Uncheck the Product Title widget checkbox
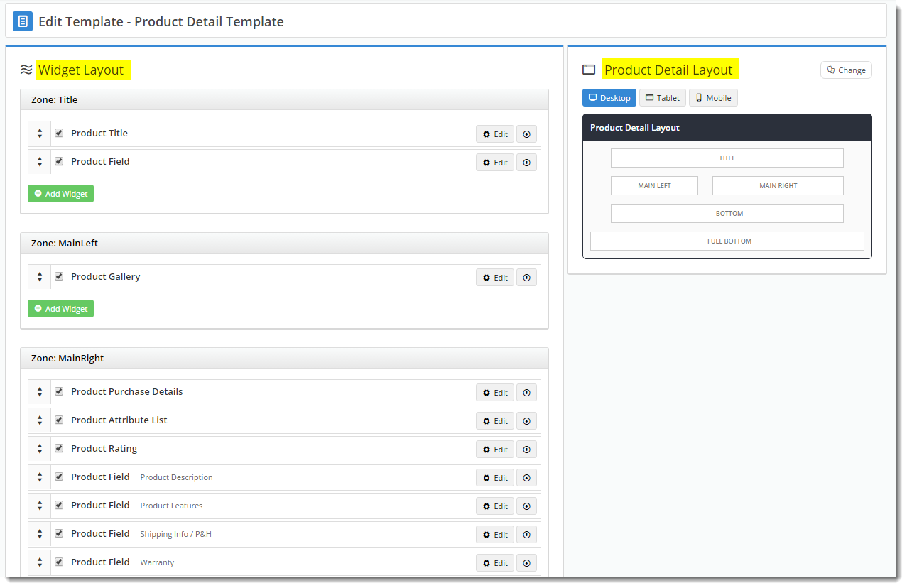 click(59, 133)
